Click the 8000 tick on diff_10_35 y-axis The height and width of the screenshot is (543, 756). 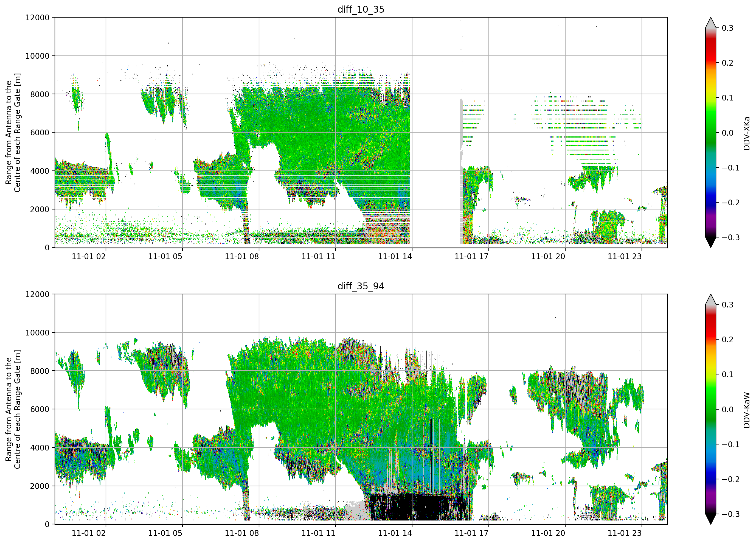tap(40, 94)
